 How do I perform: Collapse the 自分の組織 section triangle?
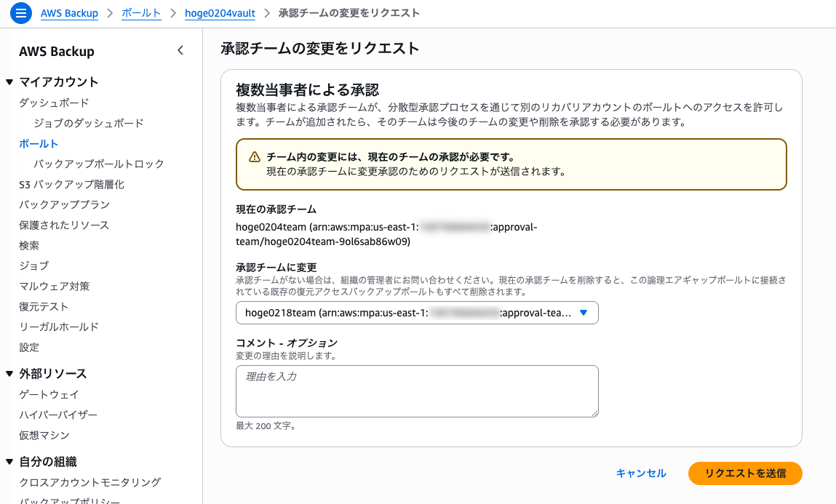click(x=9, y=462)
